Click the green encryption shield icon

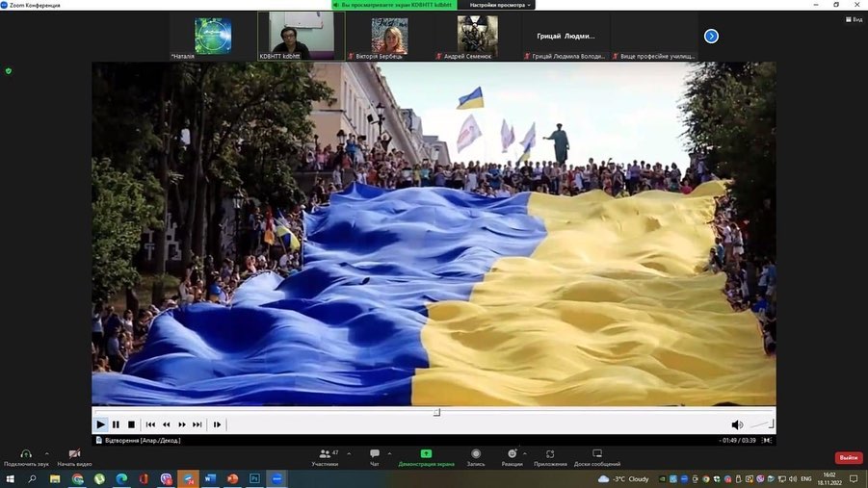(9, 71)
